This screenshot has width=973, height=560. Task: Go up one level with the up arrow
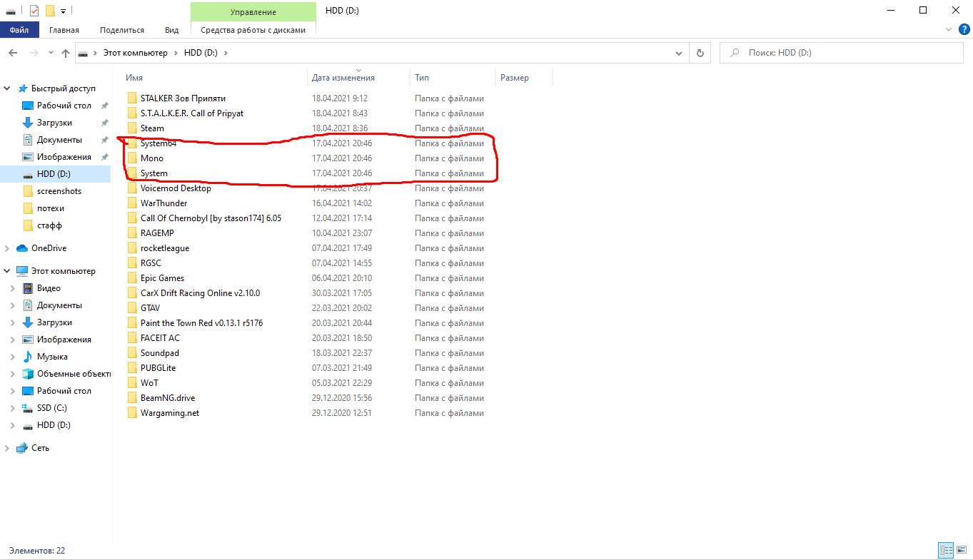click(x=66, y=53)
